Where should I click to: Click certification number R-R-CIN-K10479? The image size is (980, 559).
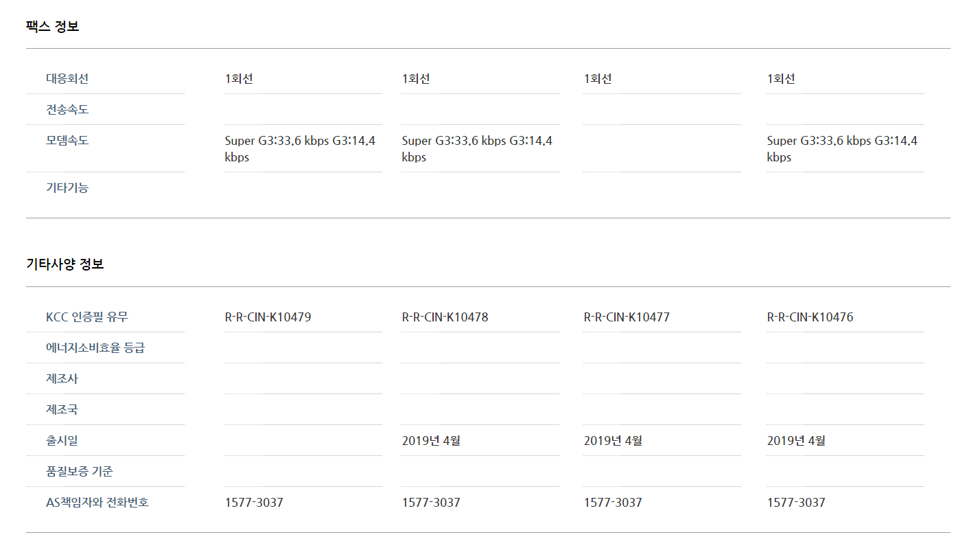(268, 317)
